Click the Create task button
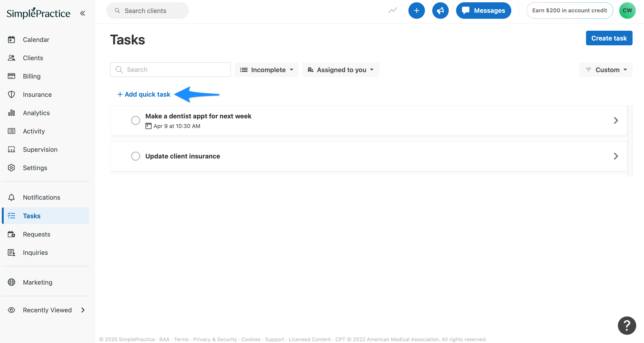 [x=609, y=38]
